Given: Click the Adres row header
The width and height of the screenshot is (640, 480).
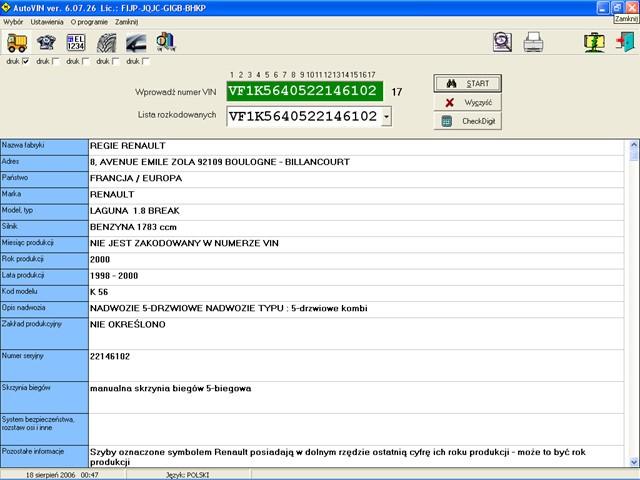Looking at the screenshot, I should click(44, 163).
